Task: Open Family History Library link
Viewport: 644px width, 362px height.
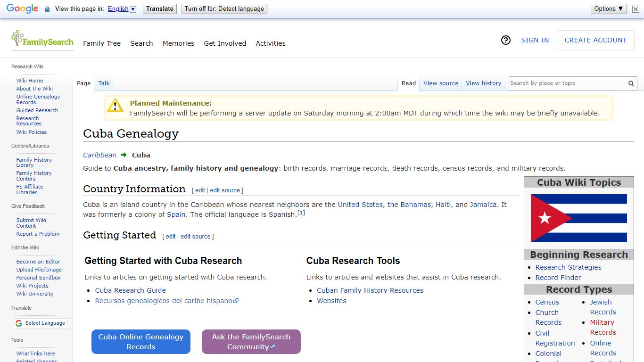Action: pyautogui.click(x=34, y=163)
